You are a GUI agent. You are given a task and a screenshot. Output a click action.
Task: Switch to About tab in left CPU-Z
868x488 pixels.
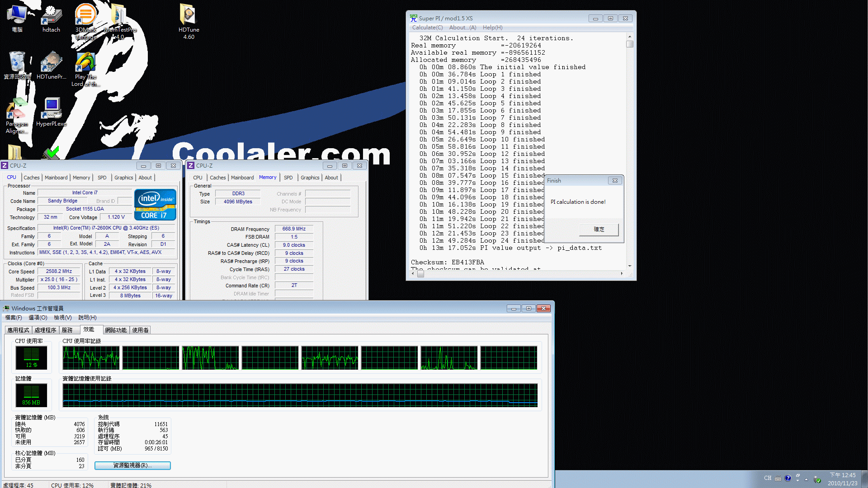click(145, 178)
